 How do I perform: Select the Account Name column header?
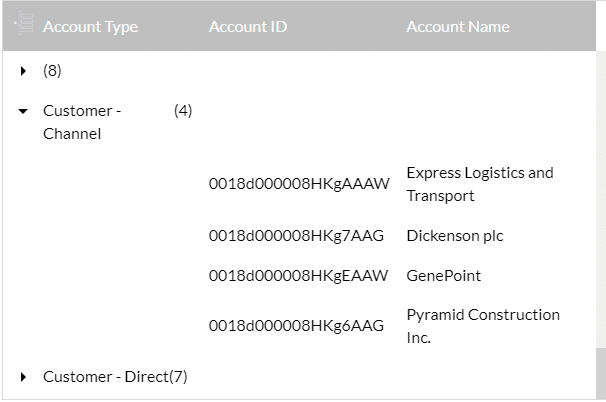(x=458, y=27)
